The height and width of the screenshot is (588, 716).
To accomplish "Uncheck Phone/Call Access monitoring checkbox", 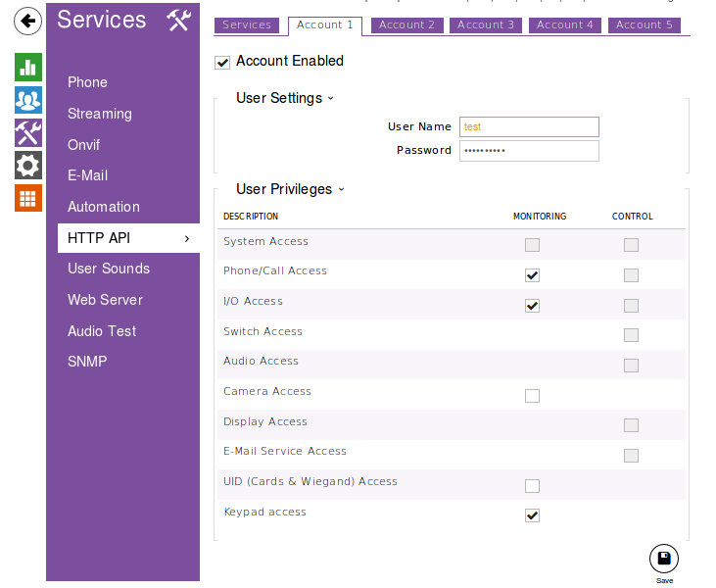I will coord(532,275).
